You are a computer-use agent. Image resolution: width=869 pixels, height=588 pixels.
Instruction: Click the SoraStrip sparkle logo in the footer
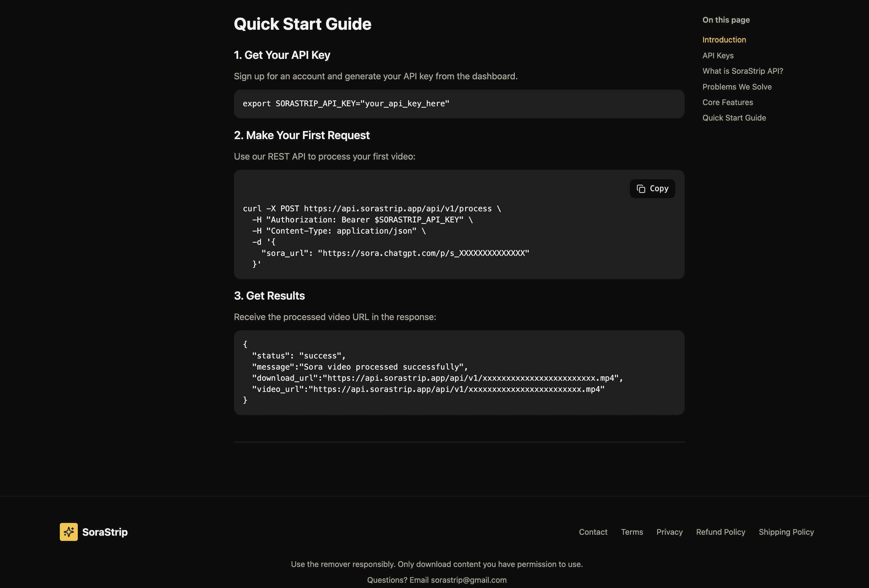(68, 532)
